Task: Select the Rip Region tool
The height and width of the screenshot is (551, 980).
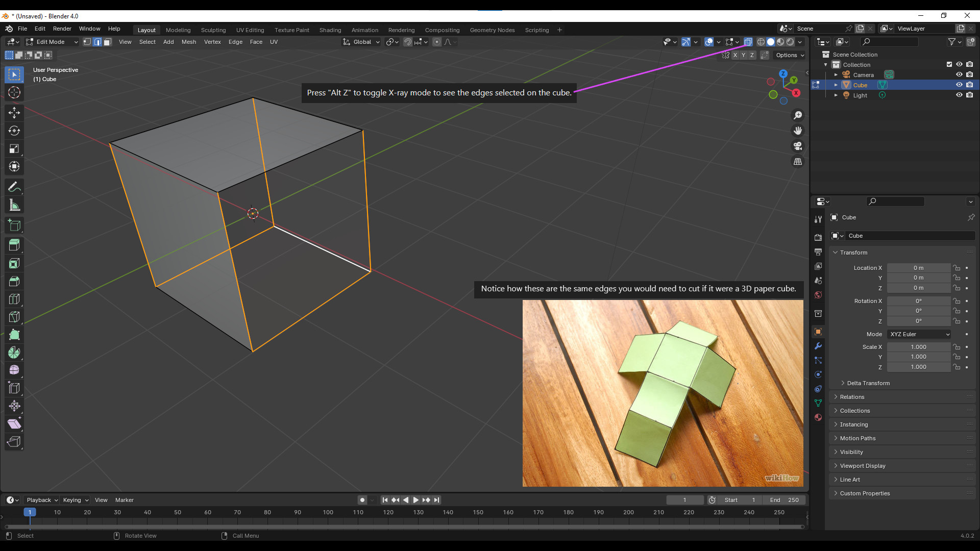Action: pos(14,442)
